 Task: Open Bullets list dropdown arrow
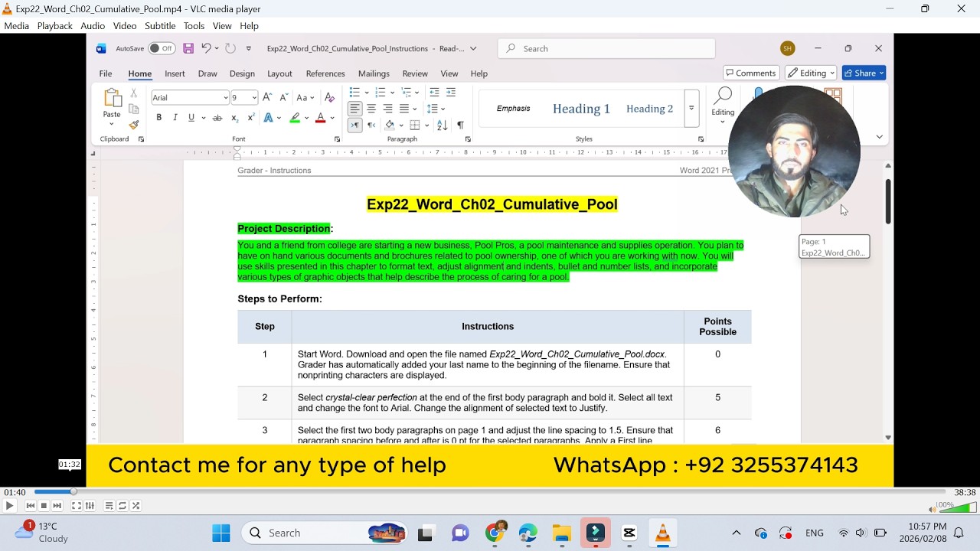(x=367, y=93)
